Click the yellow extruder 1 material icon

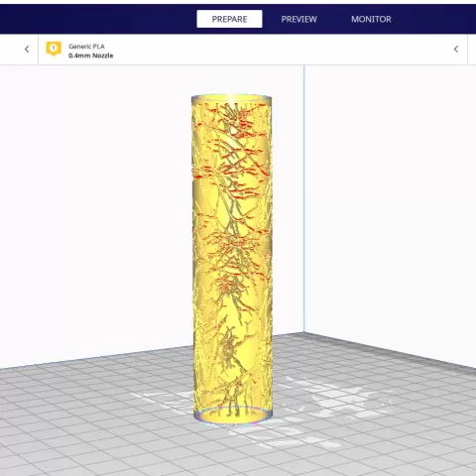click(54, 49)
